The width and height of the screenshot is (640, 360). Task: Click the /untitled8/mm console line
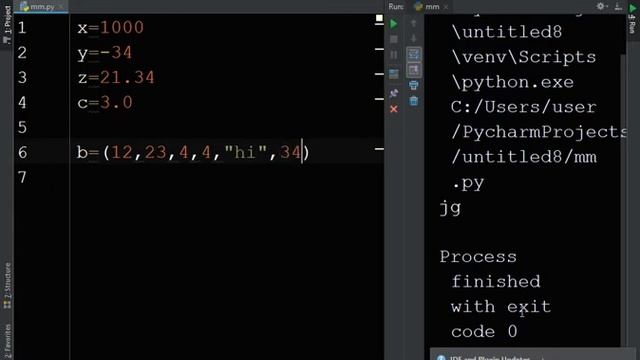click(524, 157)
